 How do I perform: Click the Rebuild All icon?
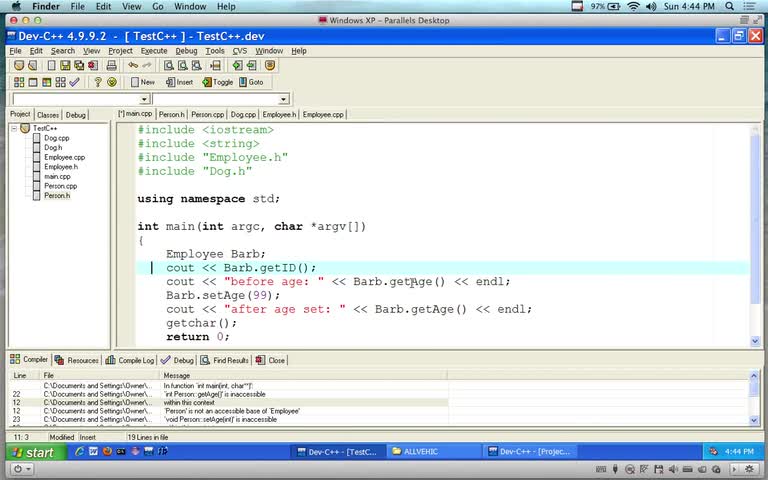click(x=60, y=82)
